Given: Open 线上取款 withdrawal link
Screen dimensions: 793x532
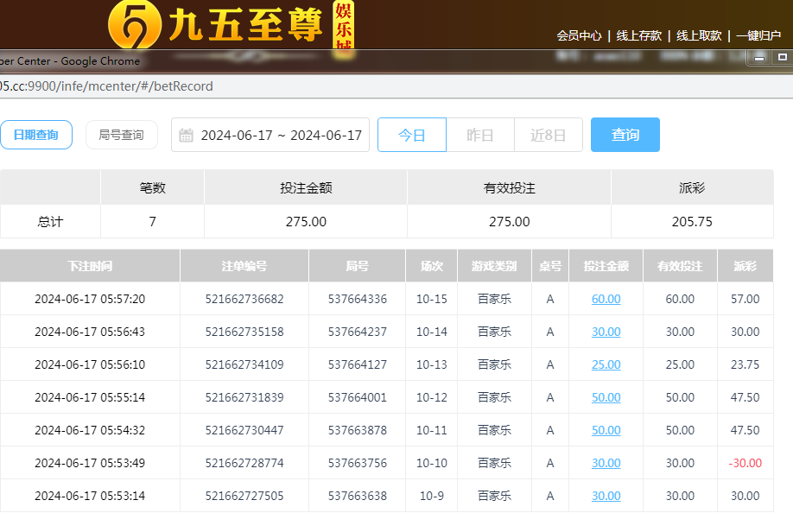Looking at the screenshot, I should tap(699, 35).
